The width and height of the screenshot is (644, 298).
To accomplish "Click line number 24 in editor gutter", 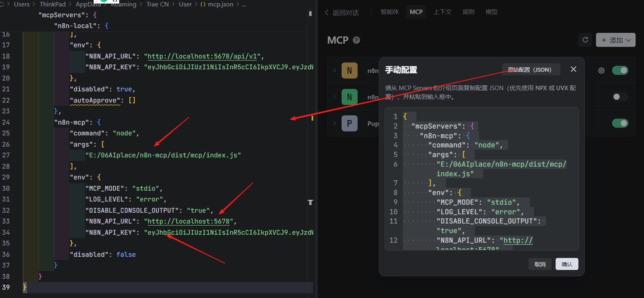I will pyautogui.click(x=6, y=122).
